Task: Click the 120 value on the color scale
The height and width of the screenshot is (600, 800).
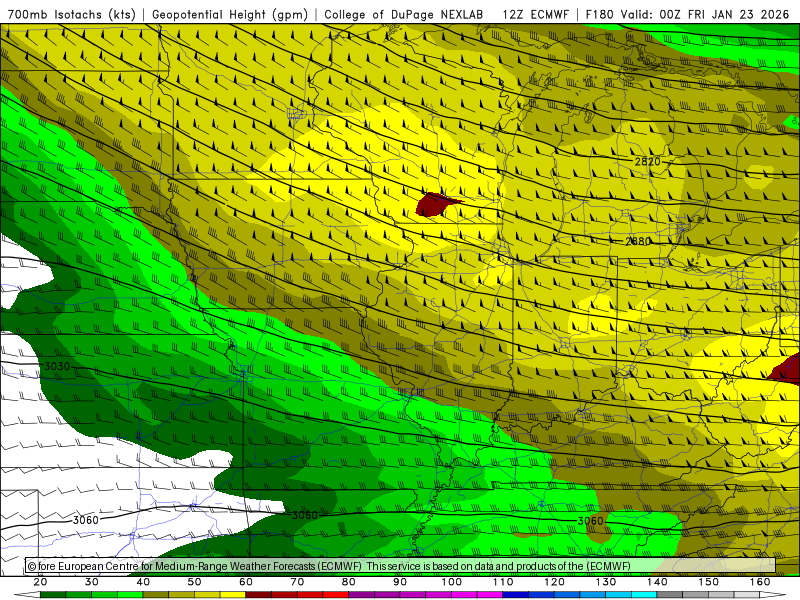Action: tap(555, 582)
